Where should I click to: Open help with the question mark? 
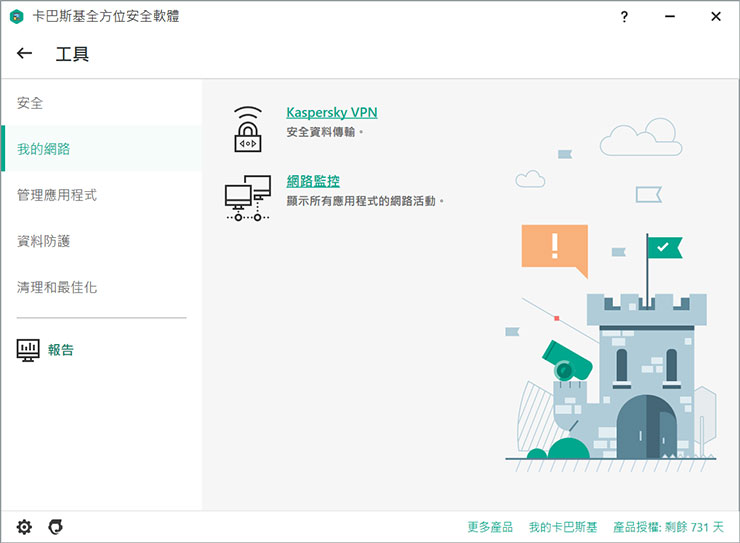(x=624, y=17)
